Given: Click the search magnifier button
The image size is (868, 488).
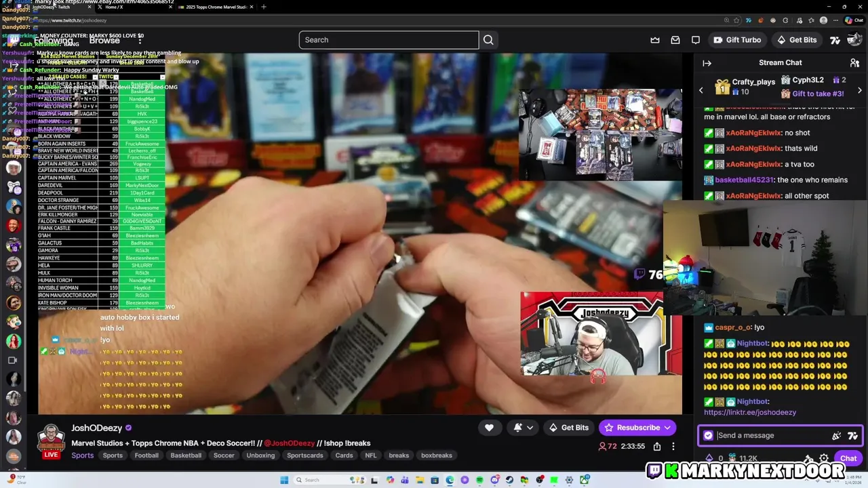Looking at the screenshot, I should click(x=488, y=40).
